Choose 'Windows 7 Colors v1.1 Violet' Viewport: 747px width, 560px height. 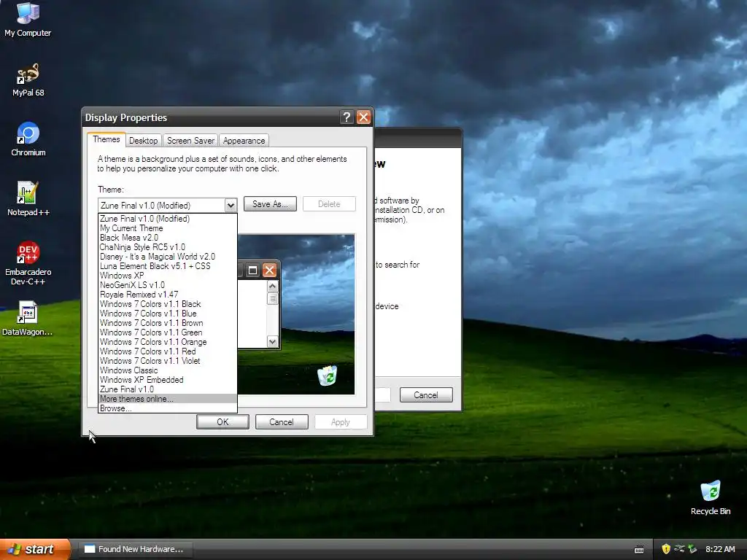click(167, 361)
